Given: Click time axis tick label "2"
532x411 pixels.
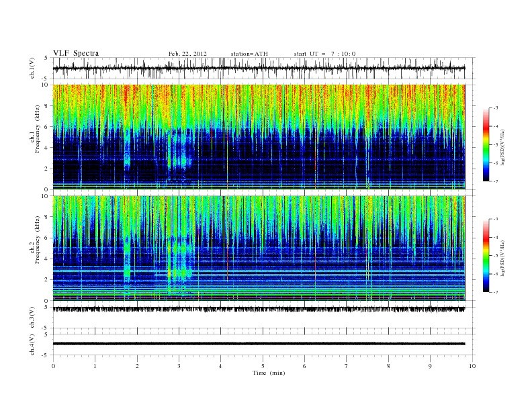Looking at the screenshot, I should click(x=137, y=366).
